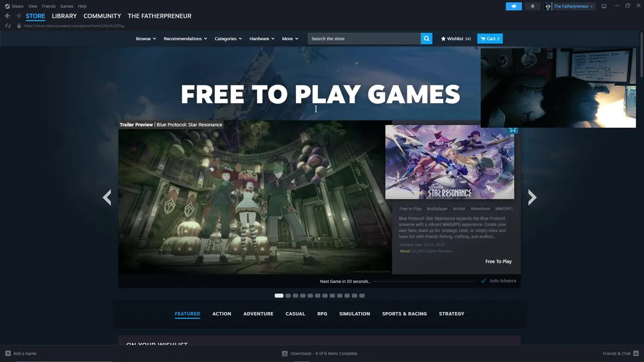Click Downloads 6 of 6 Items Complete
This screenshot has height=362, width=644.
click(x=324, y=353)
